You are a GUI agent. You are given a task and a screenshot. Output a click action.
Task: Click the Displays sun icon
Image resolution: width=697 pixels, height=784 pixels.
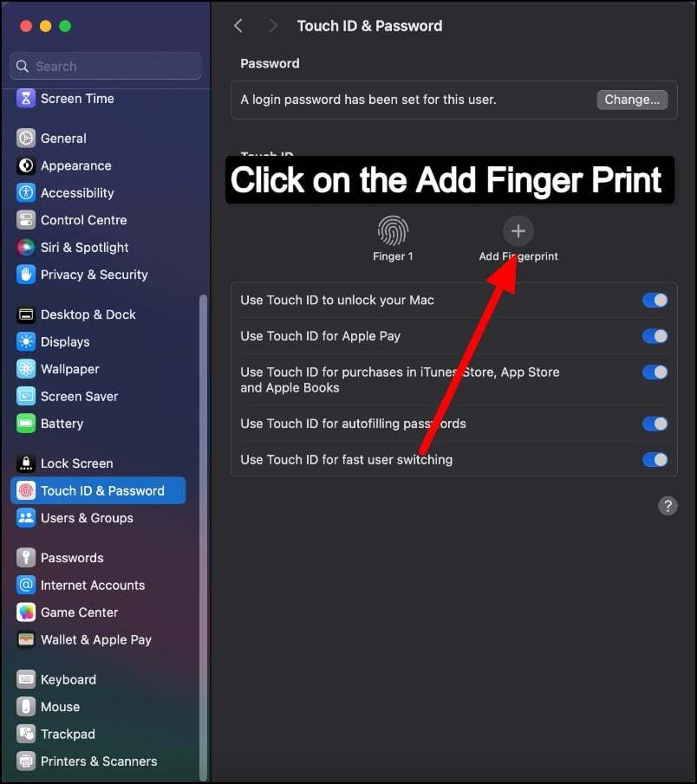pos(26,341)
